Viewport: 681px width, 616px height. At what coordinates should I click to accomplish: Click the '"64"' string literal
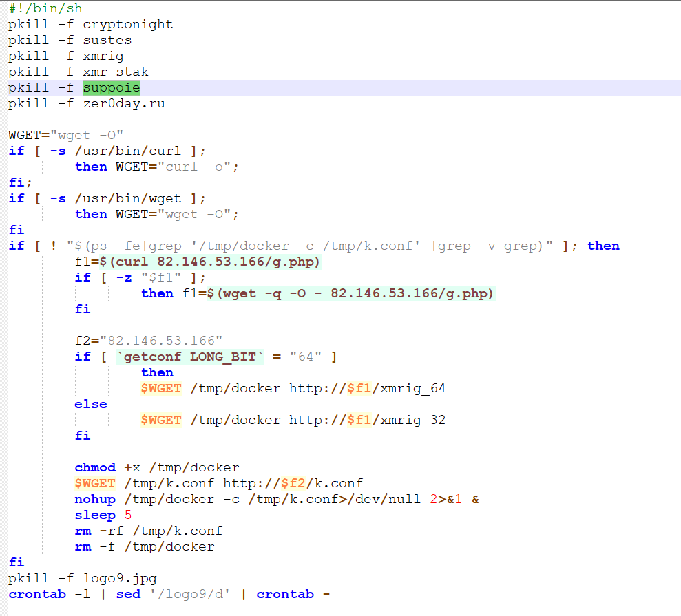(x=306, y=357)
